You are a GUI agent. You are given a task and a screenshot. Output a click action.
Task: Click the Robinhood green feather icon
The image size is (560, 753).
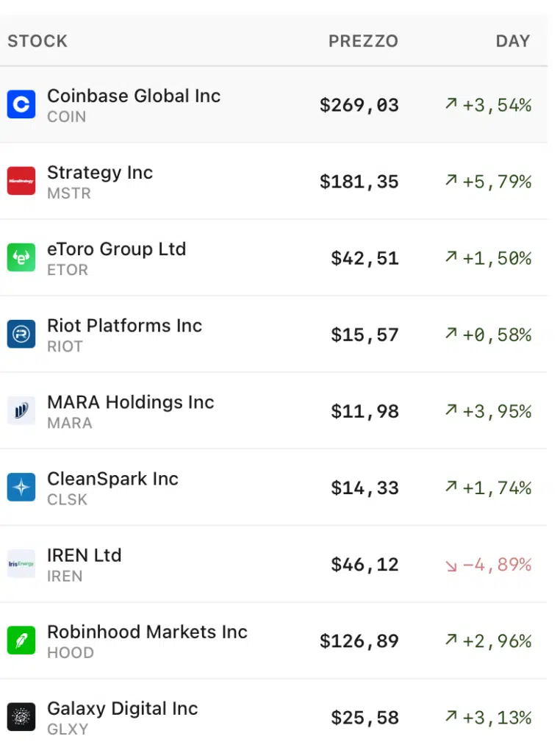tap(21, 640)
